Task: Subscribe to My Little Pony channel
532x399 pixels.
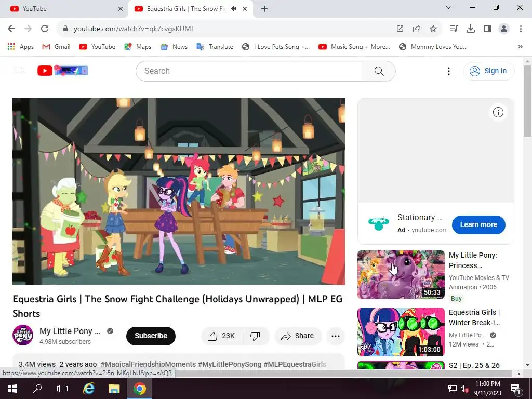Action: (151, 336)
